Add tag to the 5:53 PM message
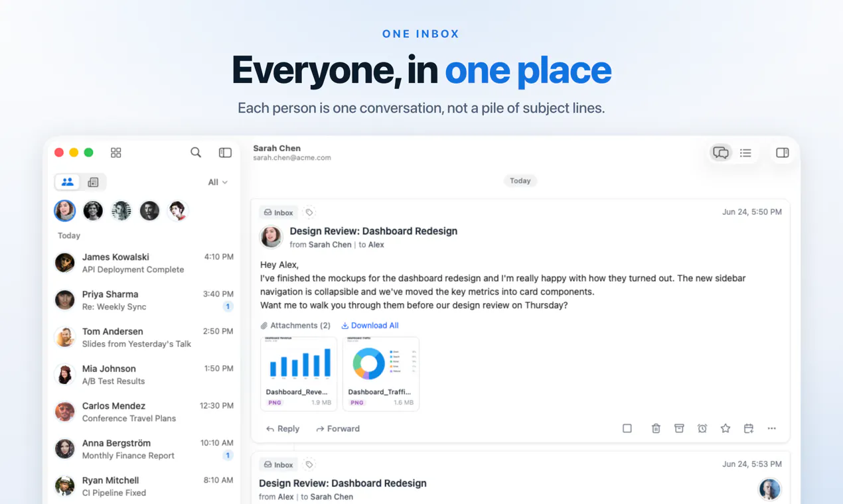Image resolution: width=843 pixels, height=504 pixels. [x=309, y=465]
